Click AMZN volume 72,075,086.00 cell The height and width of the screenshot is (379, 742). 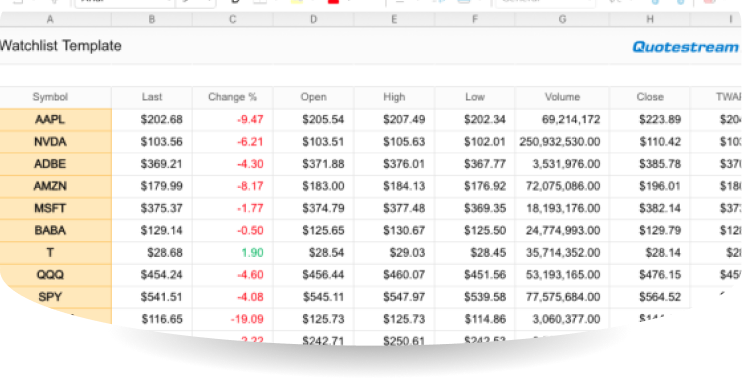click(x=562, y=186)
